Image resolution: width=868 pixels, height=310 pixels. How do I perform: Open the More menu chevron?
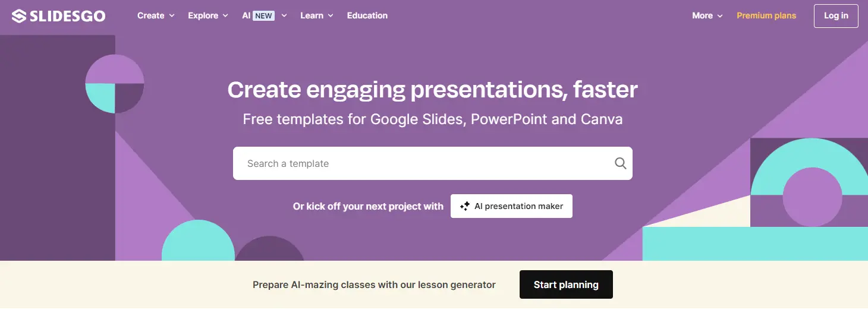[720, 16]
